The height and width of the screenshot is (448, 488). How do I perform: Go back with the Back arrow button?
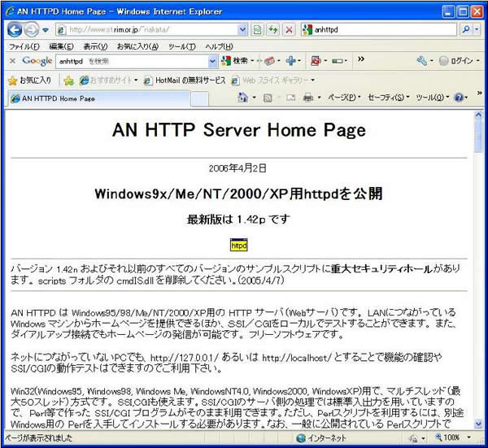(x=15, y=30)
